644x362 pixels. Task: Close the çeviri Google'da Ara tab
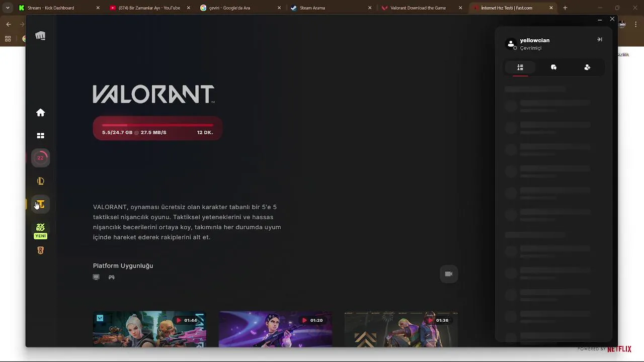[279, 8]
